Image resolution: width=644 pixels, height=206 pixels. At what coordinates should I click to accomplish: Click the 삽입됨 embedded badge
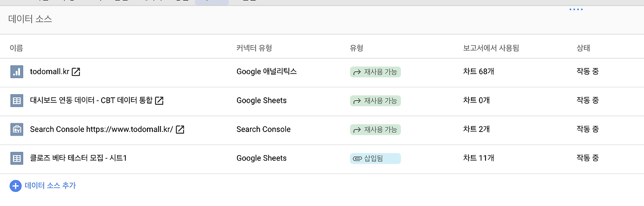click(x=375, y=158)
